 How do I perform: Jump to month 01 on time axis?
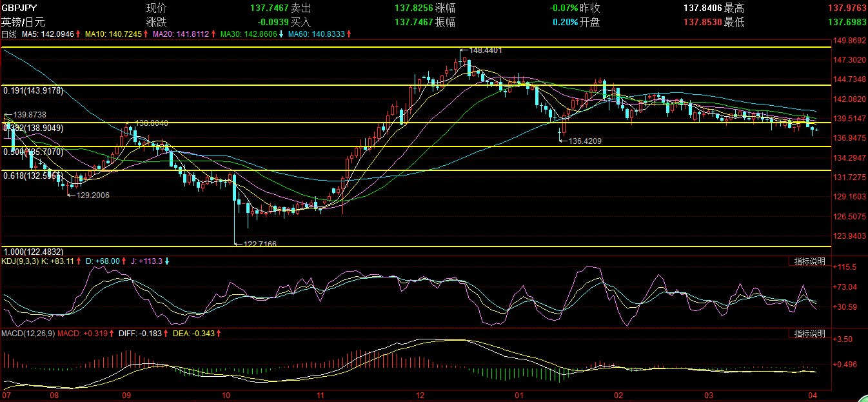click(518, 395)
